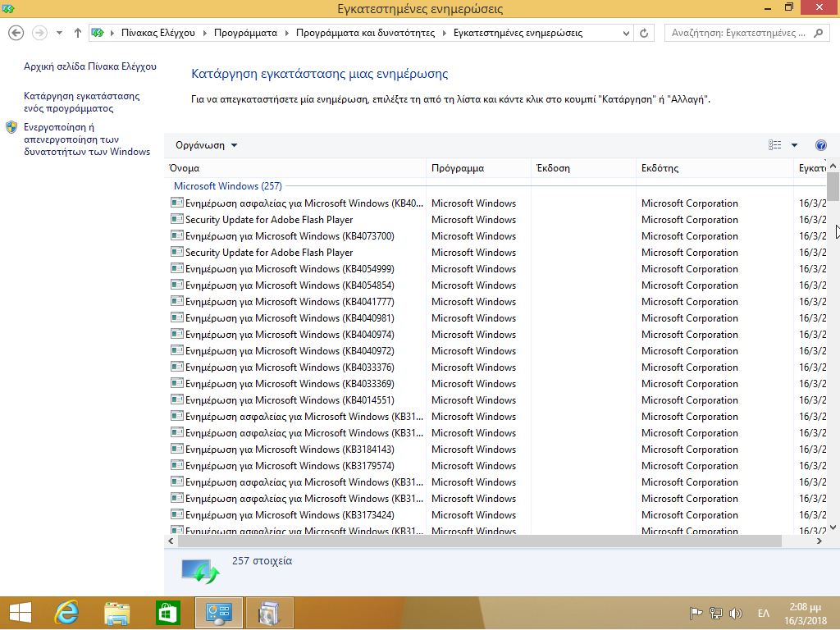Click the Control Panel icon in address bar
Image resolution: width=840 pixels, height=630 pixels.
tap(98, 33)
